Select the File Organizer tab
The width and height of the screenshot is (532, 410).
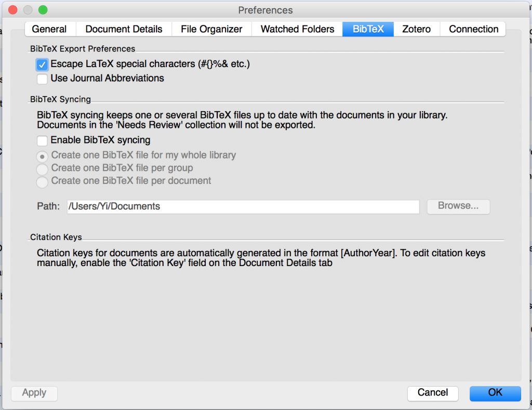(x=211, y=29)
